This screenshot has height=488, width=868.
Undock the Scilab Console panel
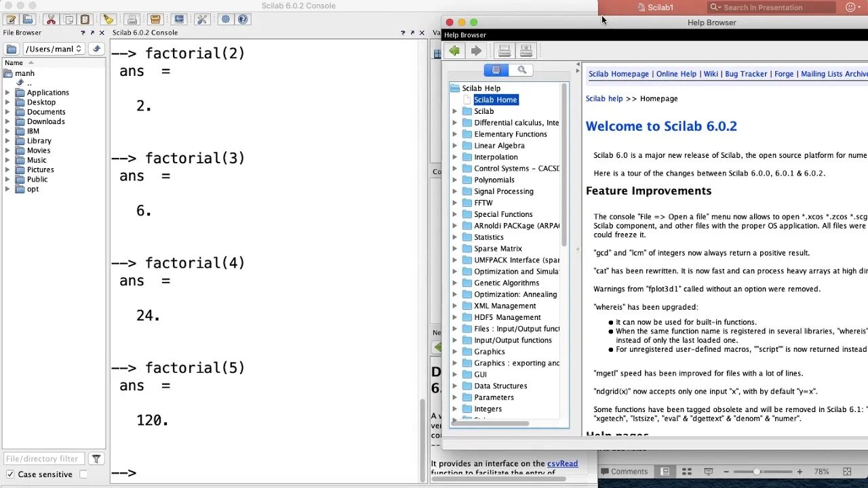[412, 33]
